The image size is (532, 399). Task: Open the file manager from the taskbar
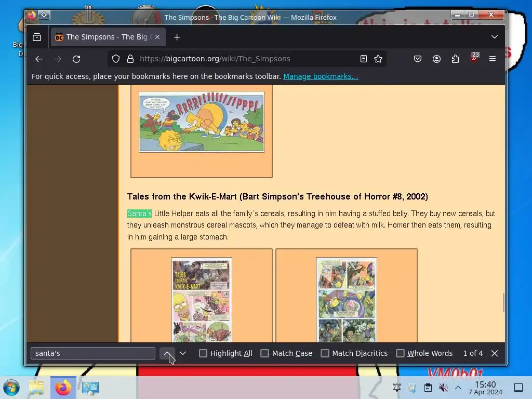[x=36, y=388]
